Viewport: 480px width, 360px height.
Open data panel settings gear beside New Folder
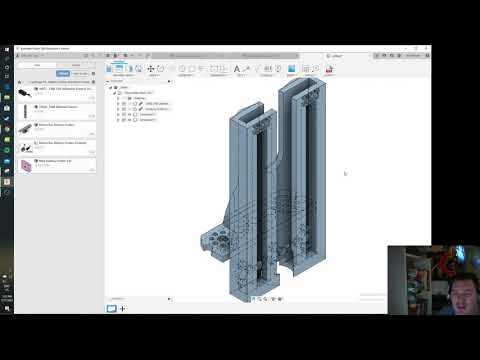pyautogui.click(x=94, y=73)
